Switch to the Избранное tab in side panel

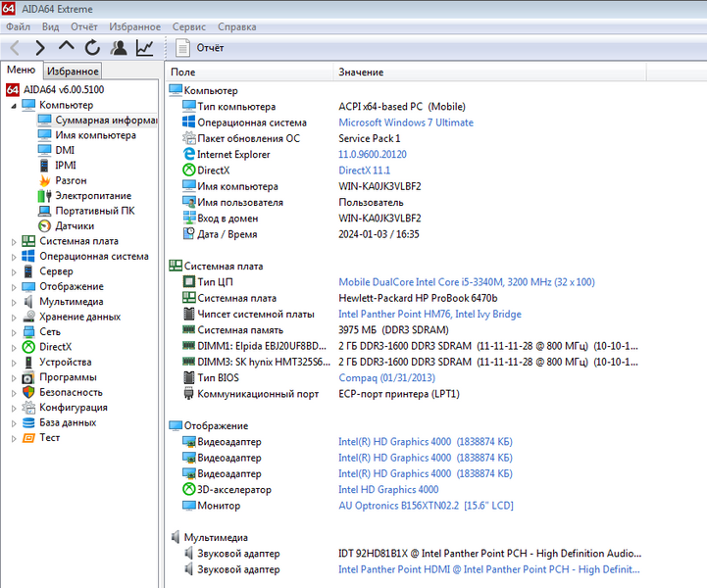[x=73, y=72]
